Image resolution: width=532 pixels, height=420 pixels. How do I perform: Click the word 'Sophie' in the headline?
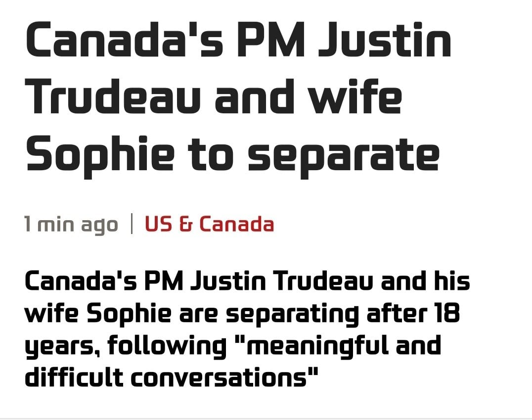click(x=100, y=155)
